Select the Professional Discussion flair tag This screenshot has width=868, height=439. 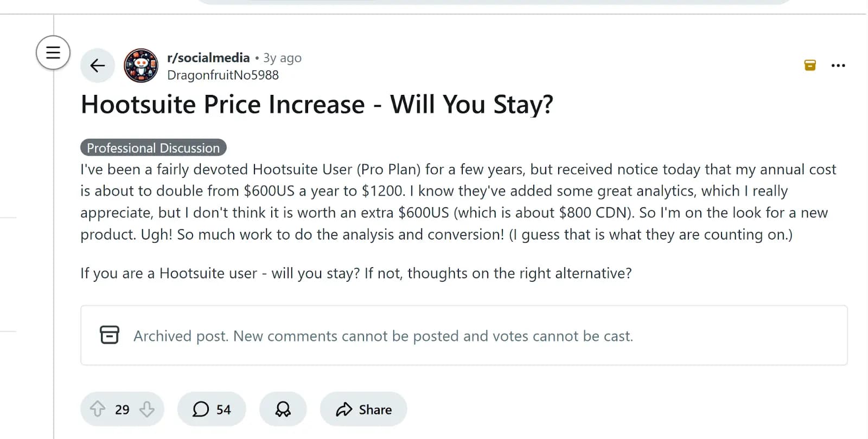[x=154, y=147]
